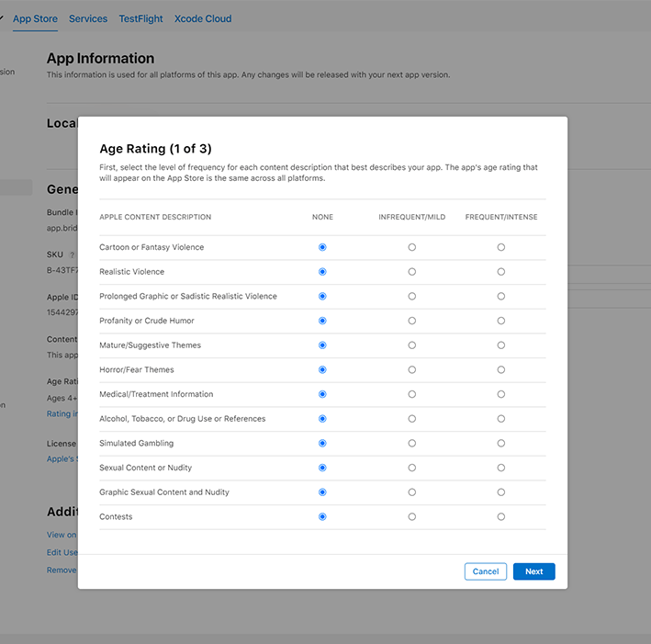Choose Infrequent/Mild for Alcohol, Tobacco, Drug Use
The width and height of the screenshot is (651, 644).
412,419
